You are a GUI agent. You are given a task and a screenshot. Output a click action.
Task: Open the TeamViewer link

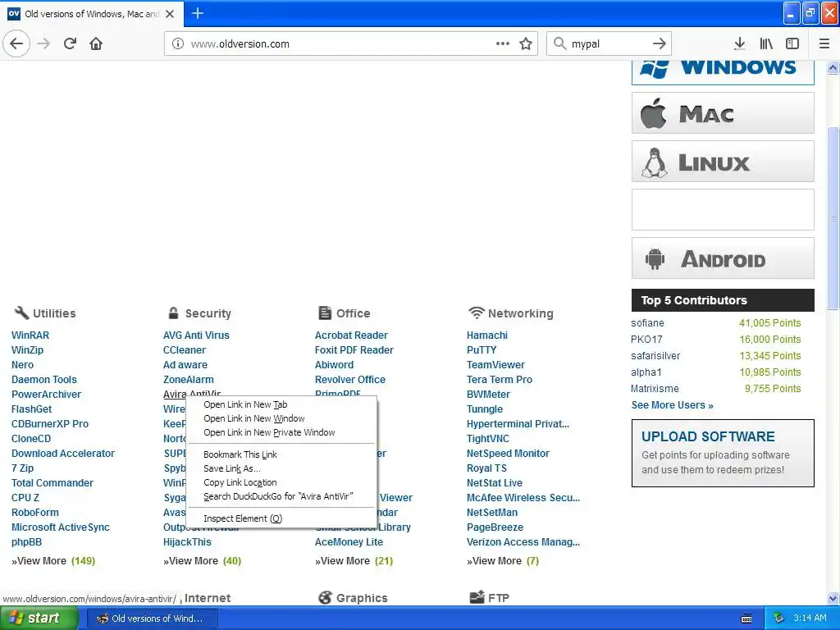495,365
